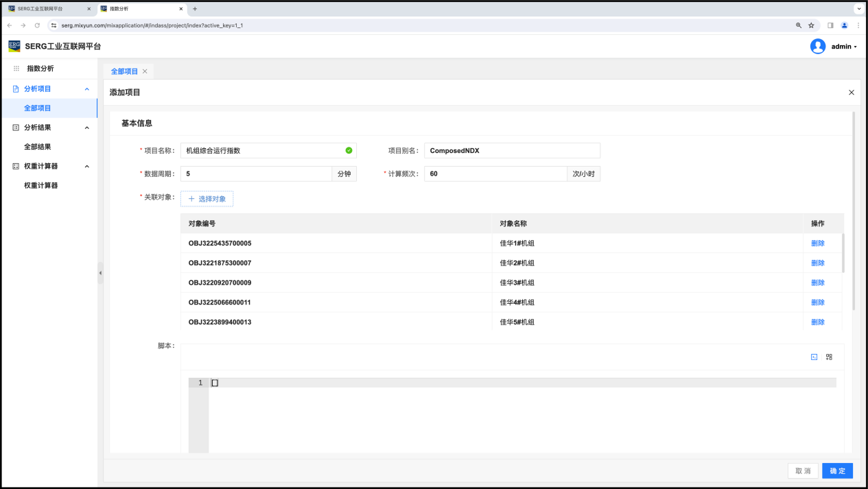This screenshot has width=868, height=489.
Task: Collapse the 分析项目 menu section
Action: pyautogui.click(x=86, y=89)
